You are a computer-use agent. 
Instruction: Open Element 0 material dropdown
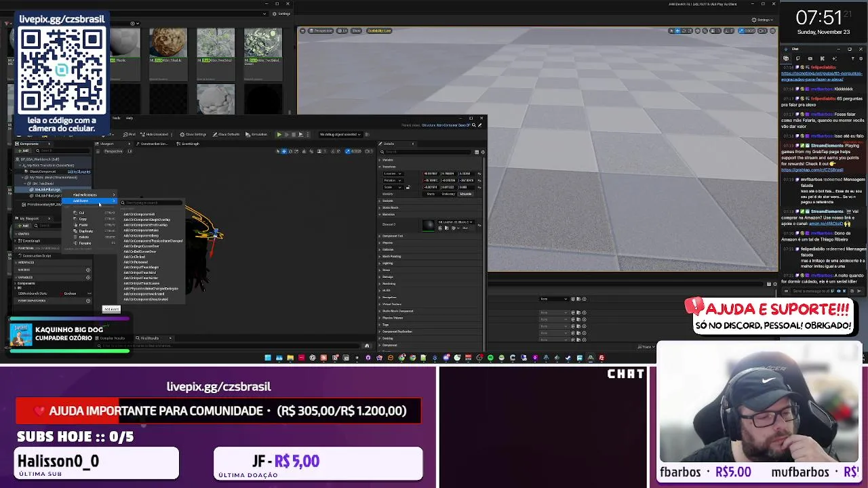[x=456, y=222]
